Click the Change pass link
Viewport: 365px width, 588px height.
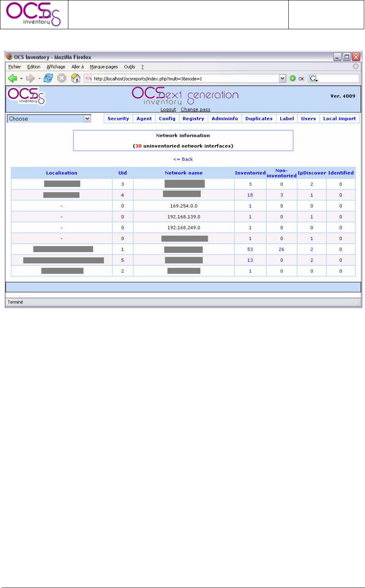196,110
